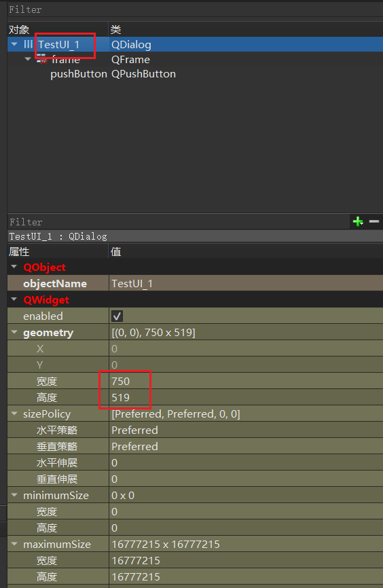383x588 pixels.
Task: Click the green plus add property icon
Action: click(358, 221)
